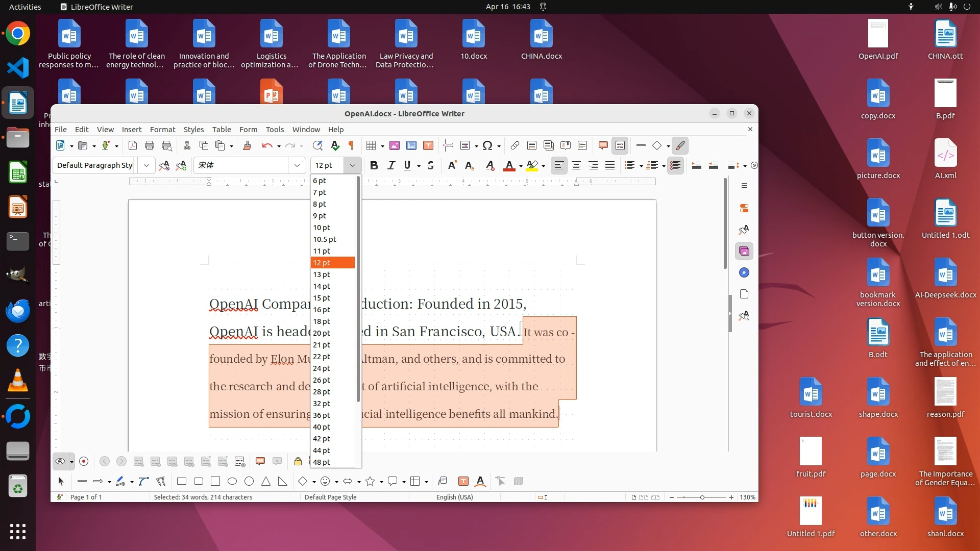Open the paragraph style dropdown arrow

tap(146, 165)
